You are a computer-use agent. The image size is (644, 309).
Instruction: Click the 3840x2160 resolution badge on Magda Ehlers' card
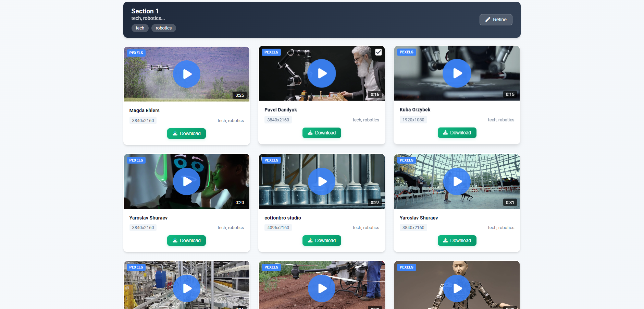(143, 120)
